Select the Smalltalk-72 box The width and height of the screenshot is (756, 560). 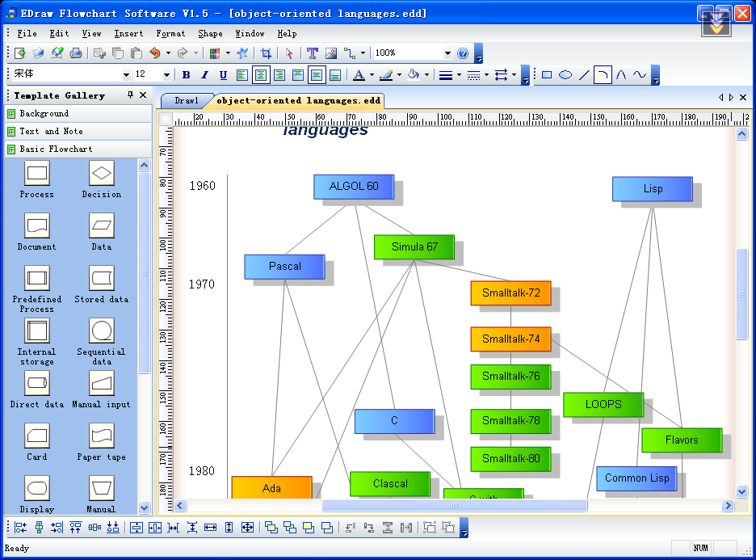pos(511,293)
